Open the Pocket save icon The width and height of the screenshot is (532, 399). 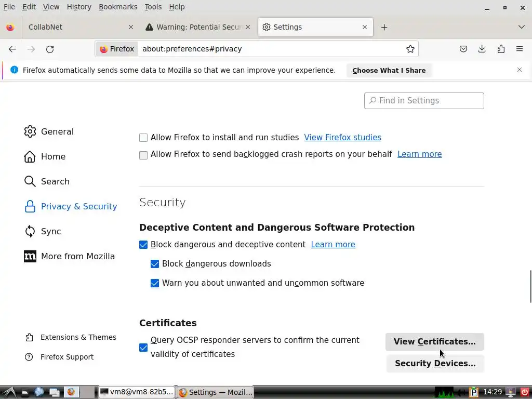(x=463, y=49)
